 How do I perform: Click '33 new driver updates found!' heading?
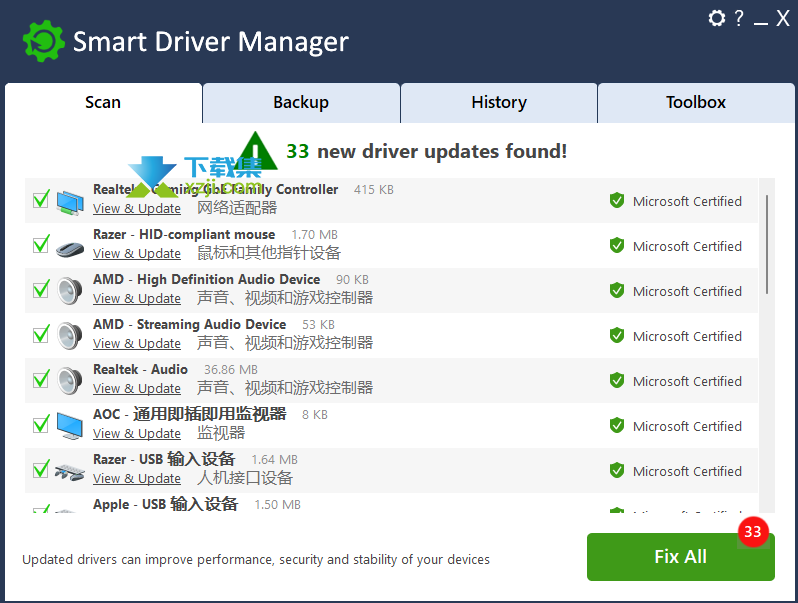426,151
